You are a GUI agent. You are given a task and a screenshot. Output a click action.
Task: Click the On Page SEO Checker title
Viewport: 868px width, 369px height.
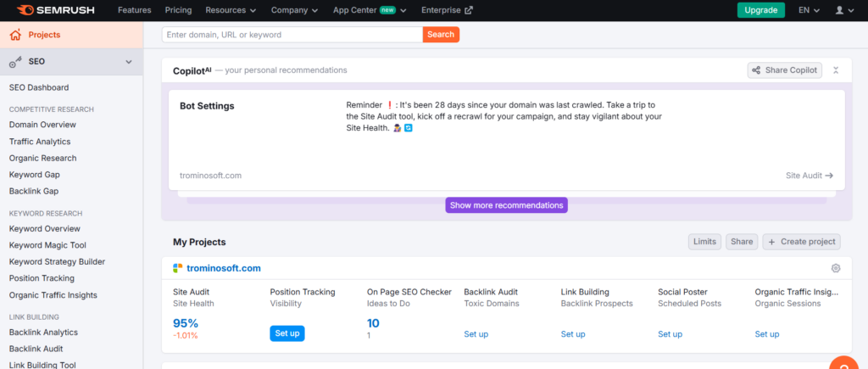409,292
